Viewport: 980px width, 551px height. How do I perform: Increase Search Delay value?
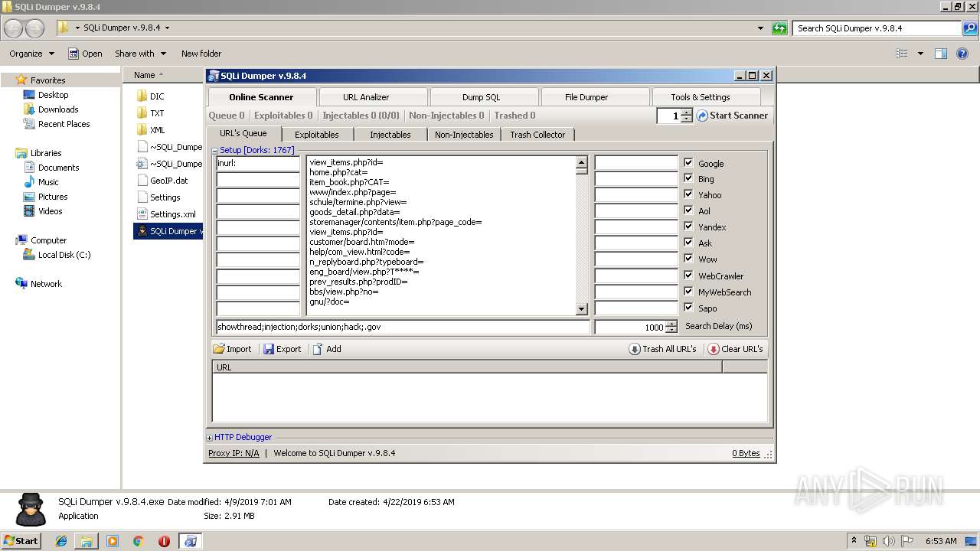(x=671, y=324)
